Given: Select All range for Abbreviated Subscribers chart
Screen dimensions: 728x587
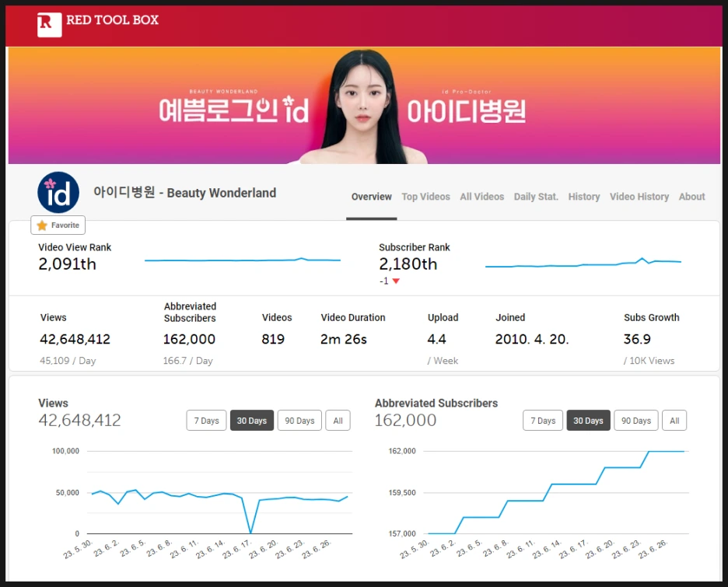Looking at the screenshot, I should point(674,421).
